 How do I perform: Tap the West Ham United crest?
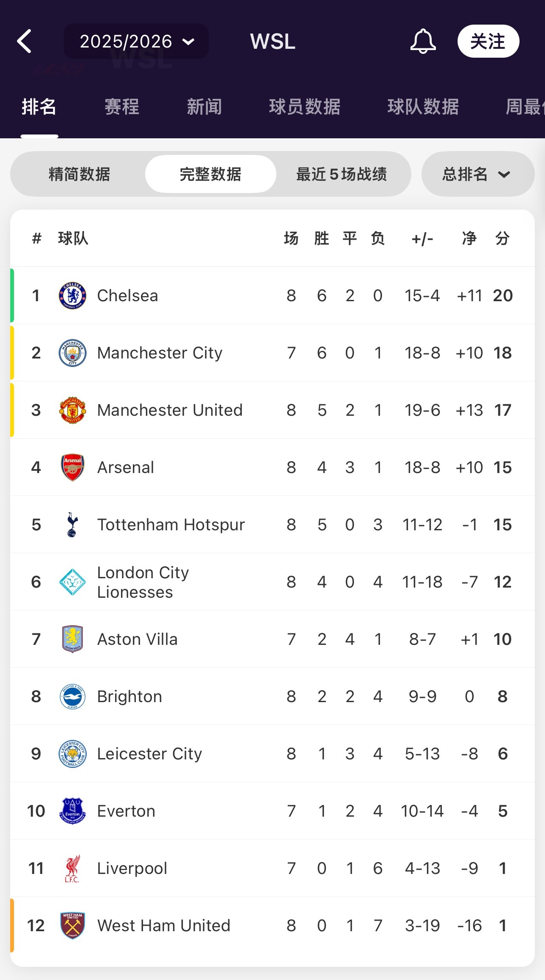click(x=73, y=926)
